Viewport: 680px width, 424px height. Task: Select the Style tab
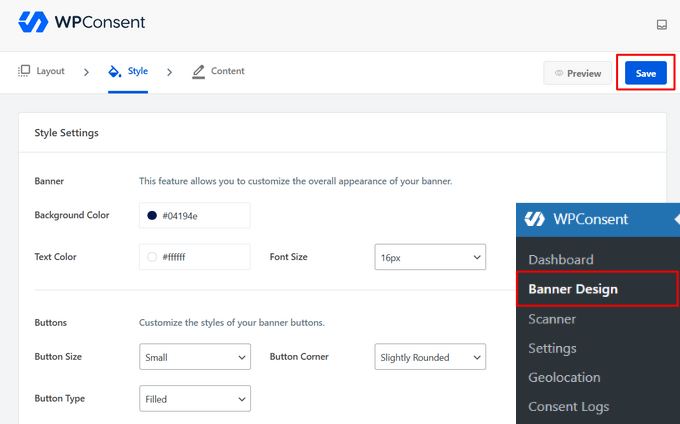pyautogui.click(x=128, y=71)
